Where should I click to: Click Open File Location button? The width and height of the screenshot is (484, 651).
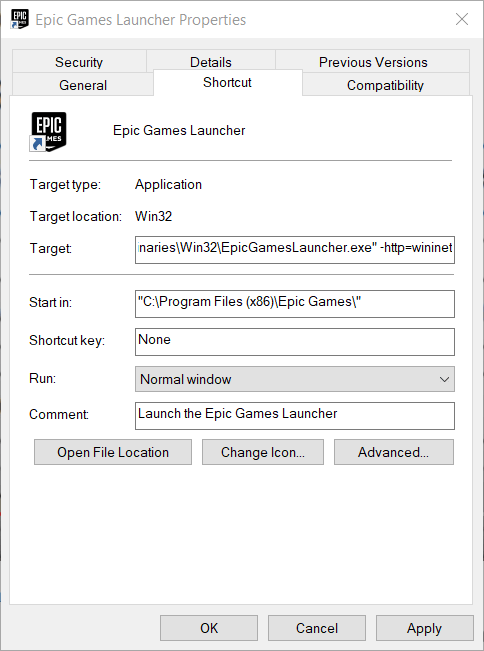pyautogui.click(x=113, y=452)
